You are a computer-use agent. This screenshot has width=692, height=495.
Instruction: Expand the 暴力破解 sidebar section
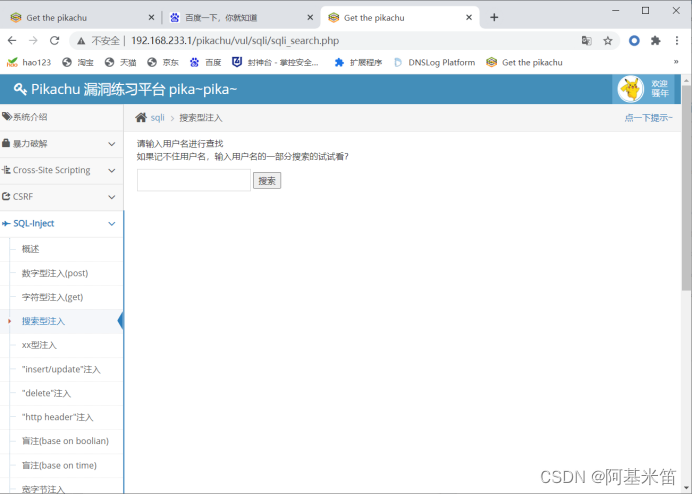62,144
